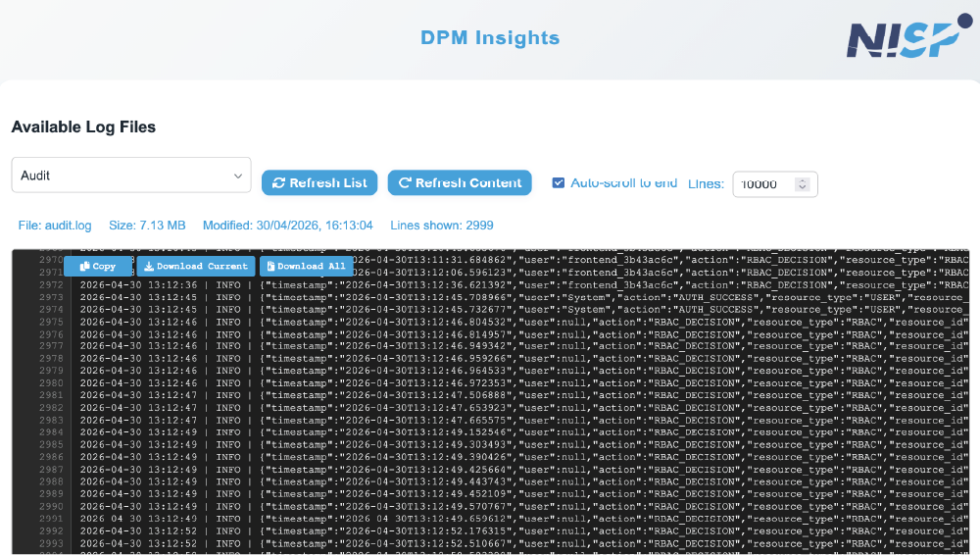Click the File: audit.log label
Viewport: 980px width, 555px height.
[55, 226]
